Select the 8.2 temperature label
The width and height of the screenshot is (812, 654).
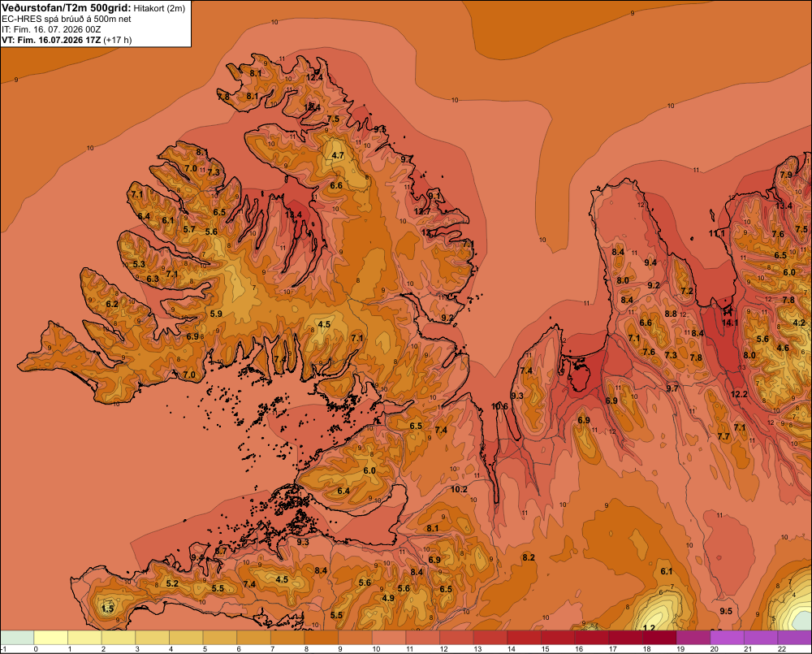coord(529,557)
